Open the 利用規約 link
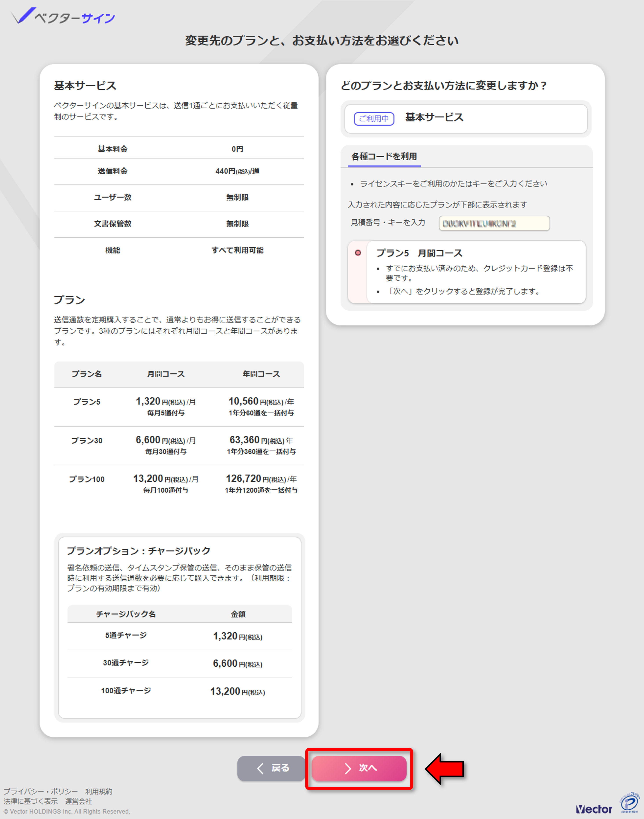 click(98, 791)
